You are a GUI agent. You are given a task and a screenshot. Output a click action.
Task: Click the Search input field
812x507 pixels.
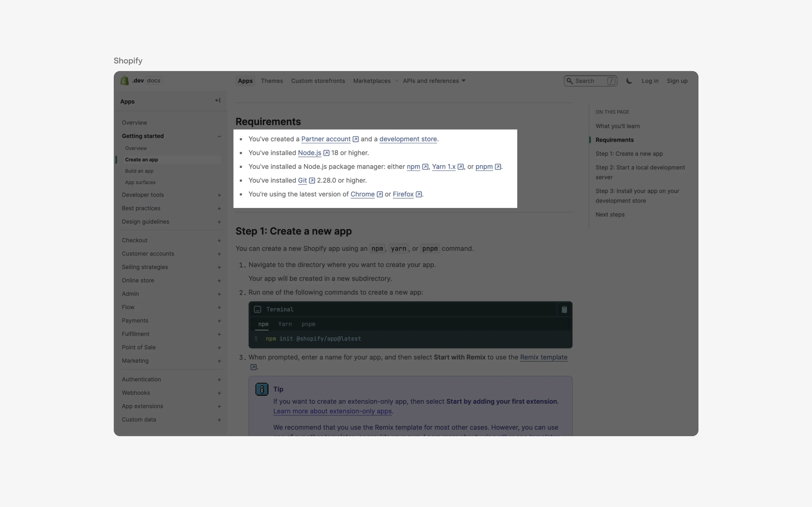590,81
